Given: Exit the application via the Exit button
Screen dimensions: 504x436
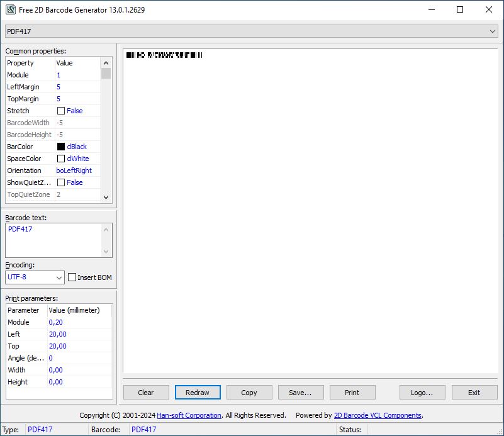Looking at the screenshot, I should point(474,393).
